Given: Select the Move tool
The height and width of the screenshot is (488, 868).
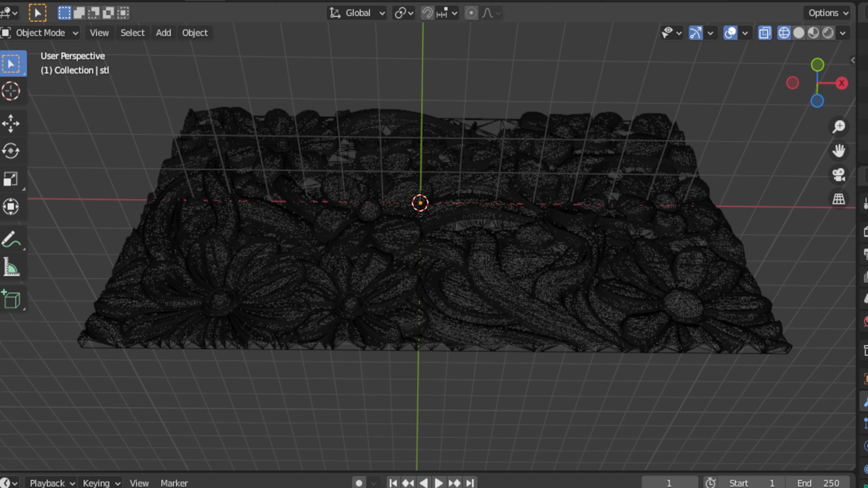Looking at the screenshot, I should (x=11, y=124).
